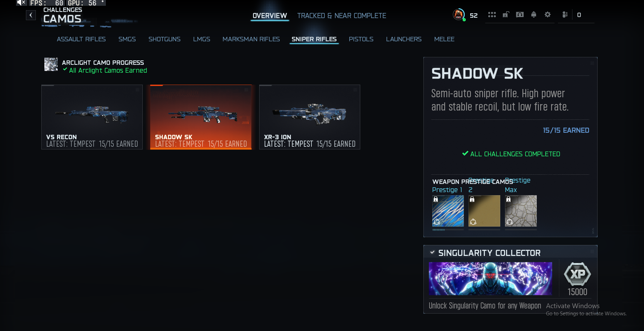
Task: Switch to the Assault Rifles category tab
Action: click(81, 39)
